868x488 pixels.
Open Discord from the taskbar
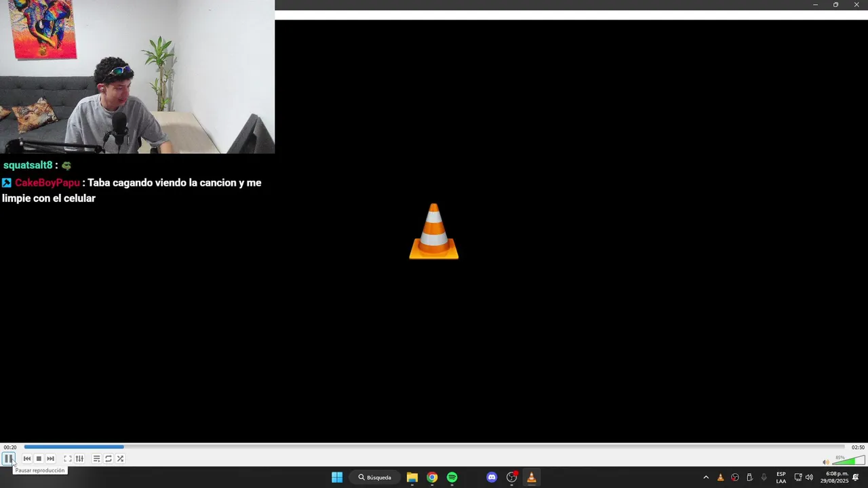click(492, 477)
